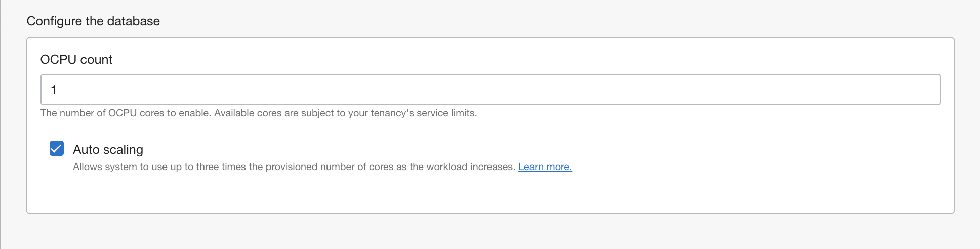The height and width of the screenshot is (249, 980).
Task: Click the OCPU cores helper text
Action: [258, 113]
